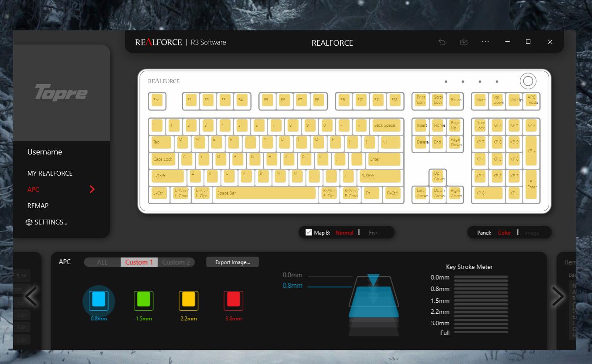Set Panel mode to Image
Viewport: 592px width, 364px height.
click(x=532, y=233)
